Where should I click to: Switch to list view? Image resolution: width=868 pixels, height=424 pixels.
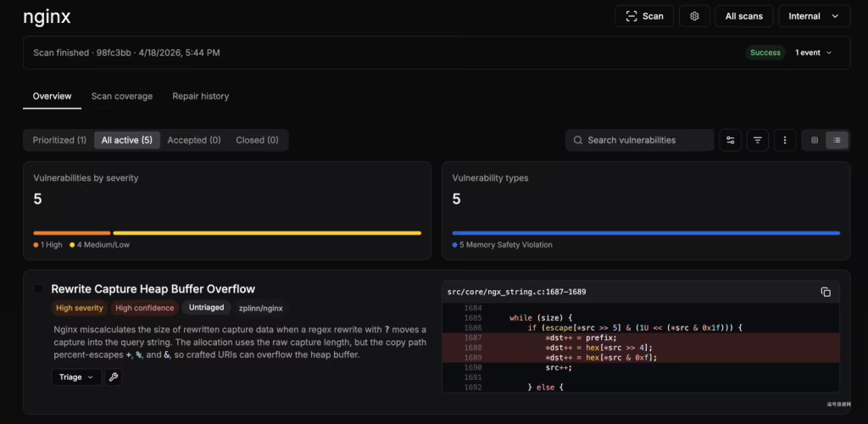pyautogui.click(x=837, y=140)
